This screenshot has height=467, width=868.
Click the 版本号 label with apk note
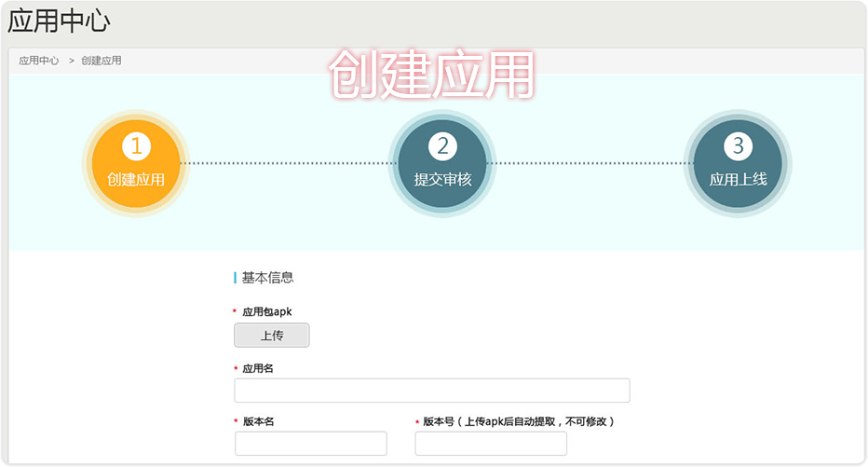pyautogui.click(x=519, y=421)
